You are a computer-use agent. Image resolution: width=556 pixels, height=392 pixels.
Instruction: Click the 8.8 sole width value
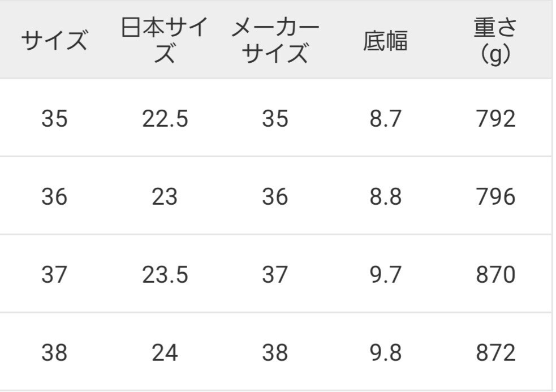(385, 196)
